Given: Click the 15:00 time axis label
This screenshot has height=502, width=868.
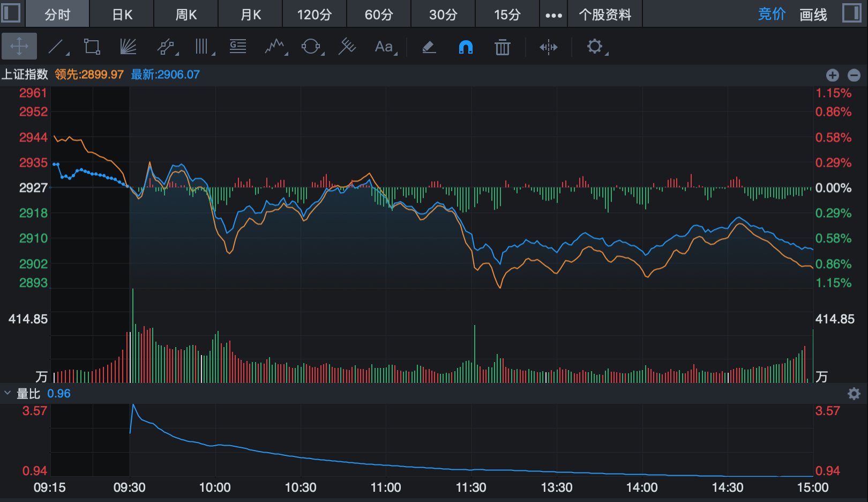Looking at the screenshot, I should click(813, 488).
